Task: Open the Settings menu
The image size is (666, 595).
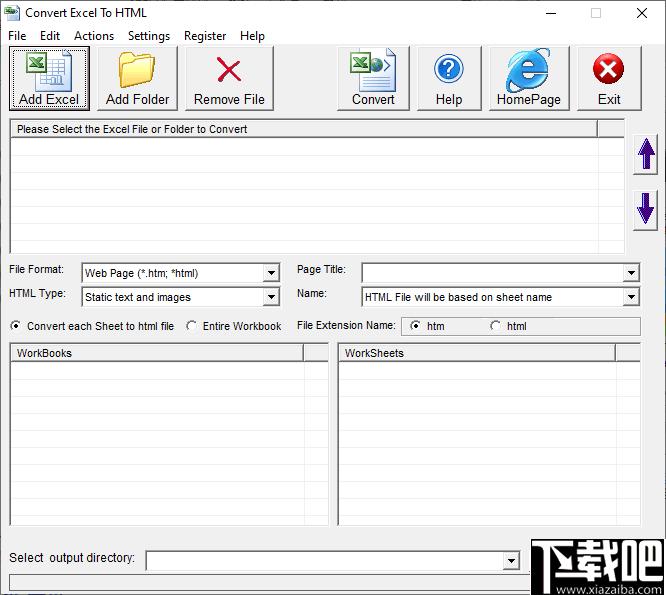Action: (149, 36)
